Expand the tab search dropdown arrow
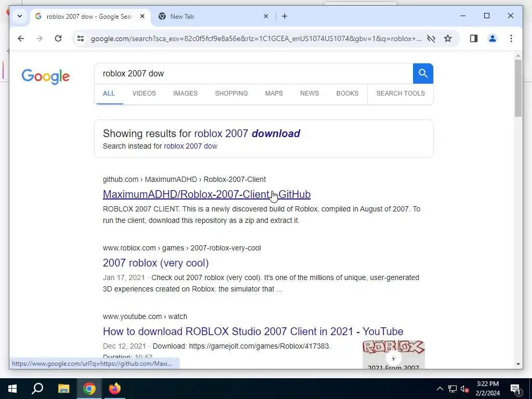532x399 pixels. [20, 16]
